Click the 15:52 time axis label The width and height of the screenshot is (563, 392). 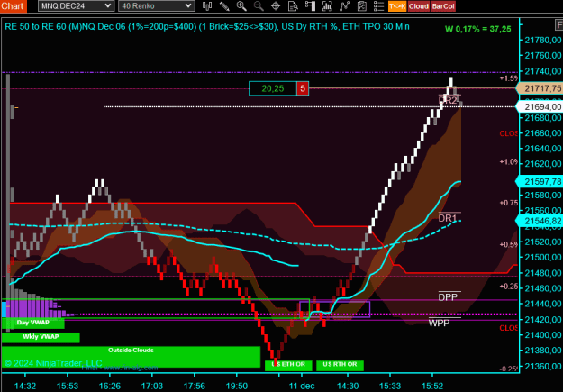pos(432,386)
